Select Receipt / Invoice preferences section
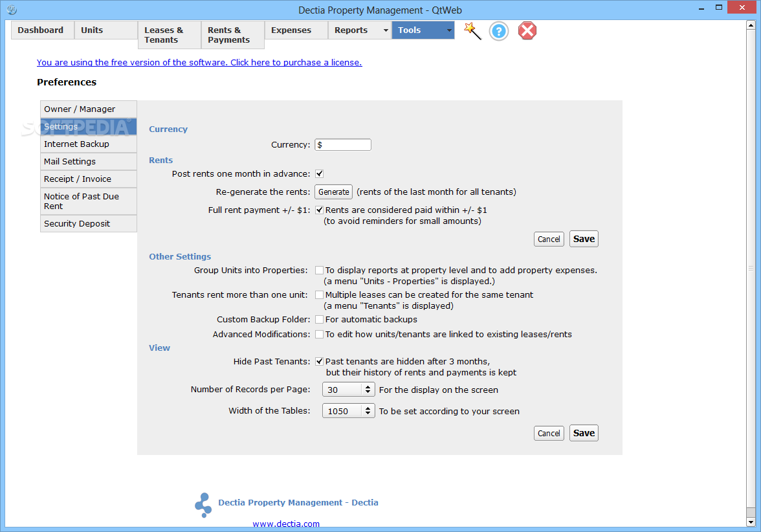The height and width of the screenshot is (532, 761). [88, 179]
